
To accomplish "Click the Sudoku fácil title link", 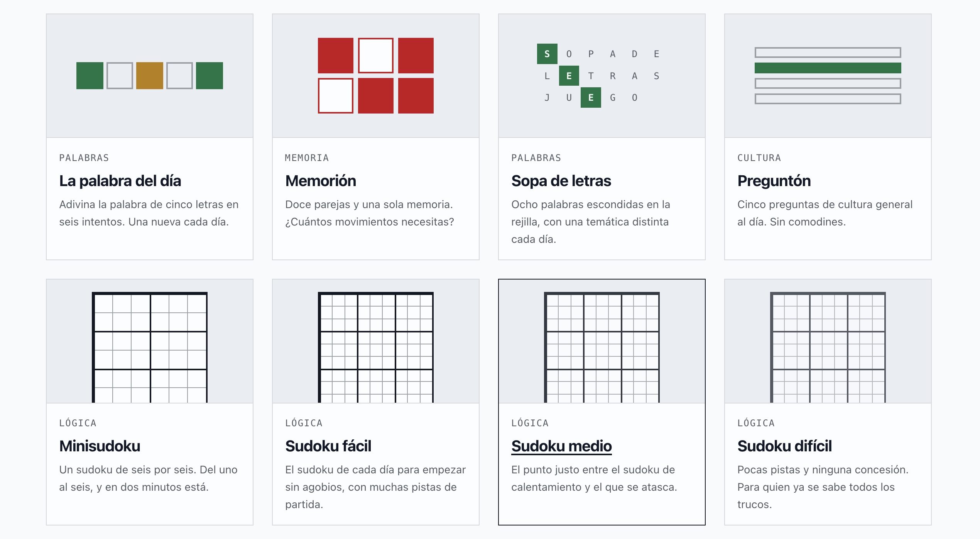I will pyautogui.click(x=328, y=446).
